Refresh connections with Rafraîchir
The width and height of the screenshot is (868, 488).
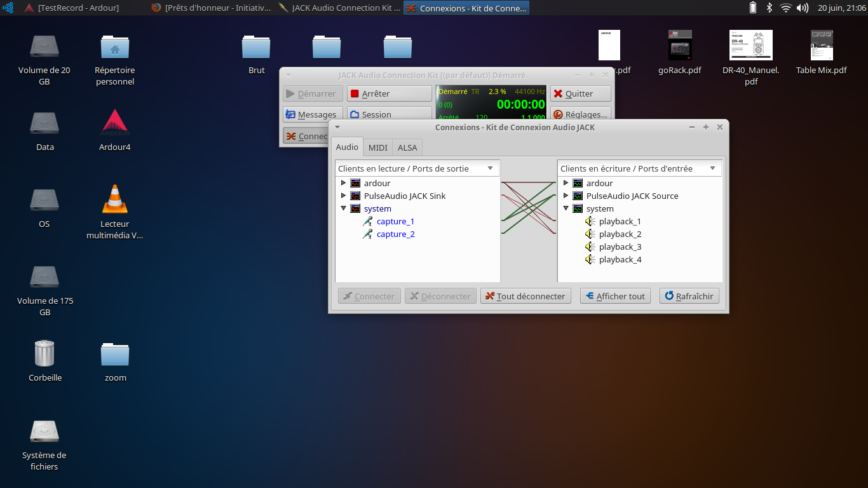pos(689,296)
